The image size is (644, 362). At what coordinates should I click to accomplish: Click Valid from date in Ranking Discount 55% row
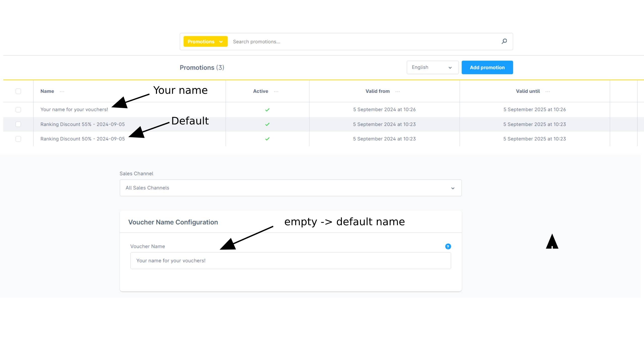coord(384,124)
